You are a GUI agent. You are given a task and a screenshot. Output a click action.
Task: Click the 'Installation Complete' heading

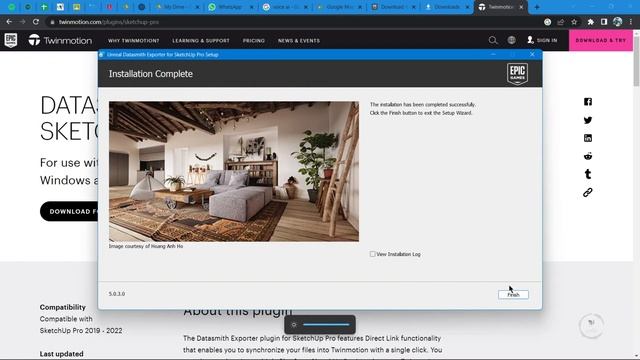click(x=151, y=74)
